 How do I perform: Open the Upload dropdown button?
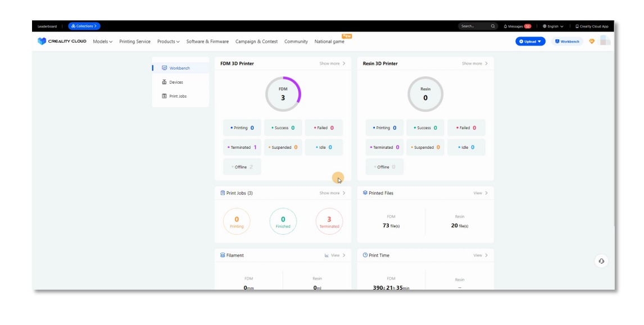[530, 42]
